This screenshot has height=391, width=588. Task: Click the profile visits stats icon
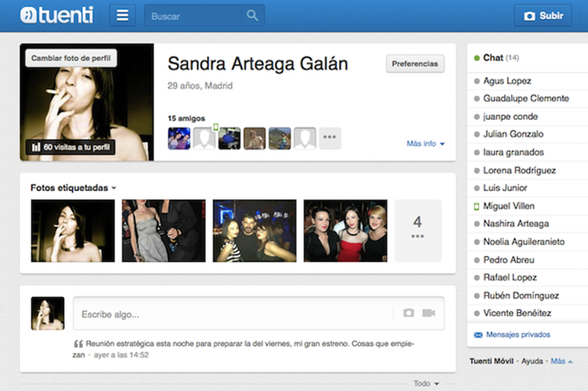(35, 147)
